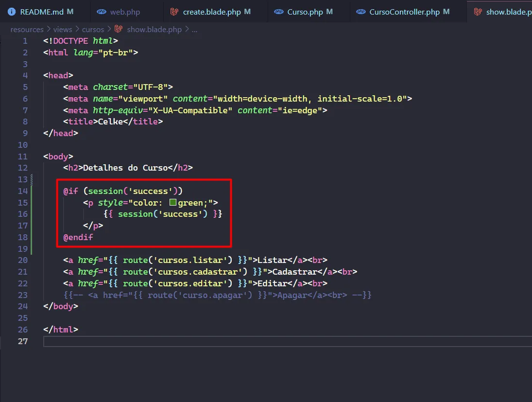Click the PHP icon on the Curso.php tab

(x=279, y=12)
